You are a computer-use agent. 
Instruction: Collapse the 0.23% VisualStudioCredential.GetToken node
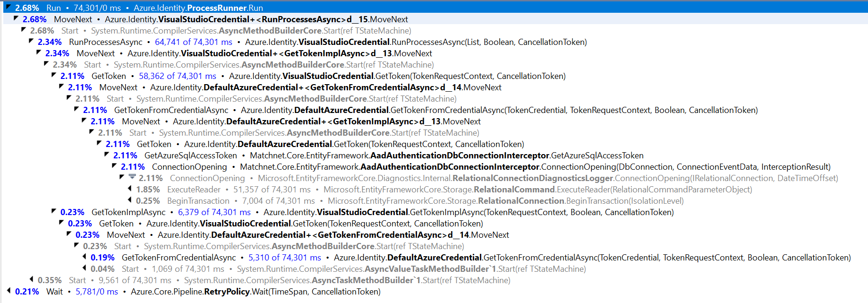pos(61,223)
